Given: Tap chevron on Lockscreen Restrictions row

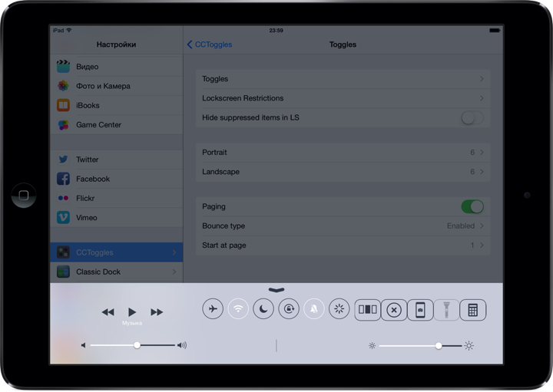Looking at the screenshot, I should (482, 98).
